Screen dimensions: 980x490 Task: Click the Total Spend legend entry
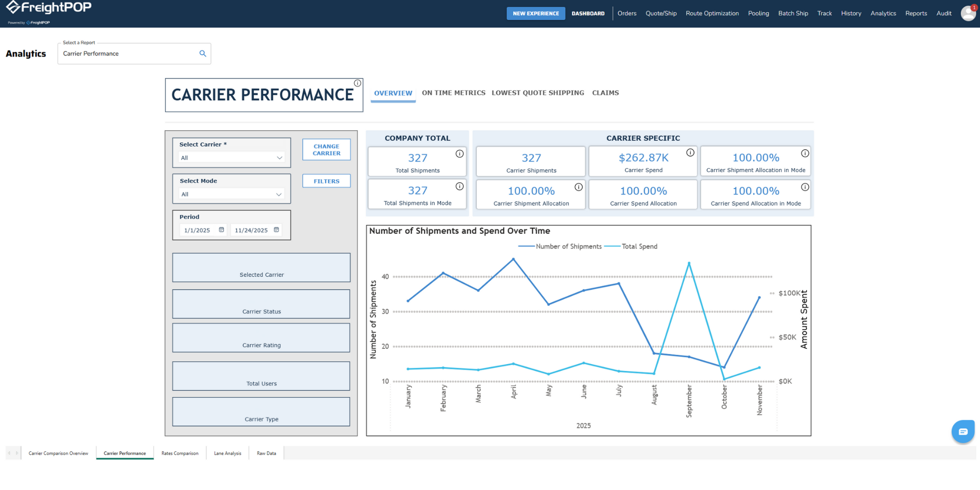[631, 246]
